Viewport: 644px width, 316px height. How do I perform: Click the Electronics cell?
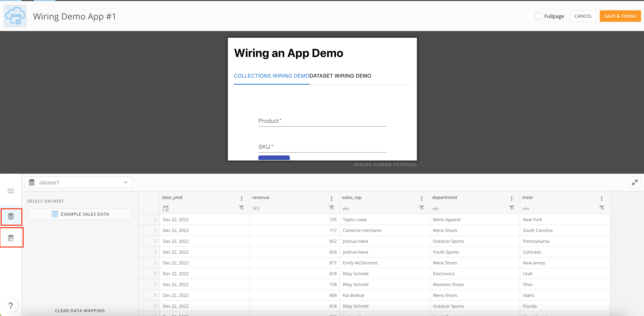pyautogui.click(x=475, y=274)
